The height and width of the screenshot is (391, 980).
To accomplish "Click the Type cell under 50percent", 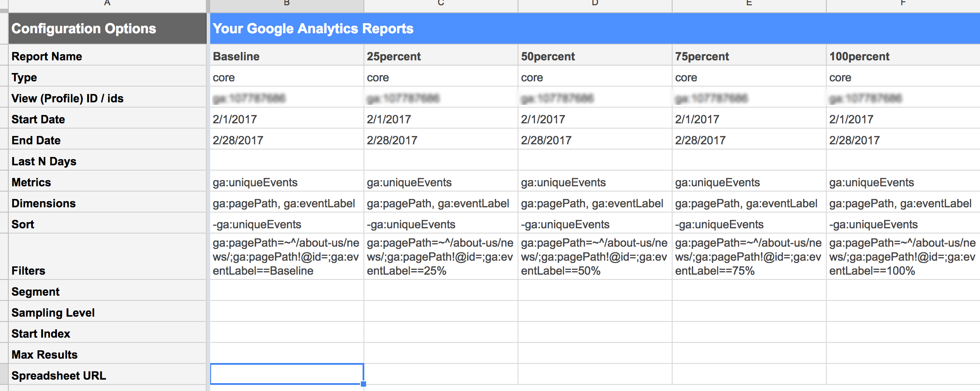I will coord(595,77).
